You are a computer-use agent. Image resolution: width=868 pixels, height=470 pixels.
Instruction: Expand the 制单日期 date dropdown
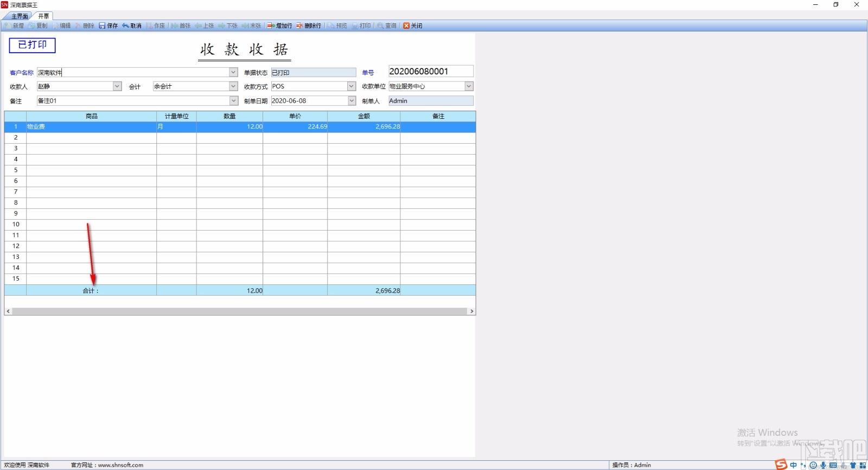(x=352, y=101)
